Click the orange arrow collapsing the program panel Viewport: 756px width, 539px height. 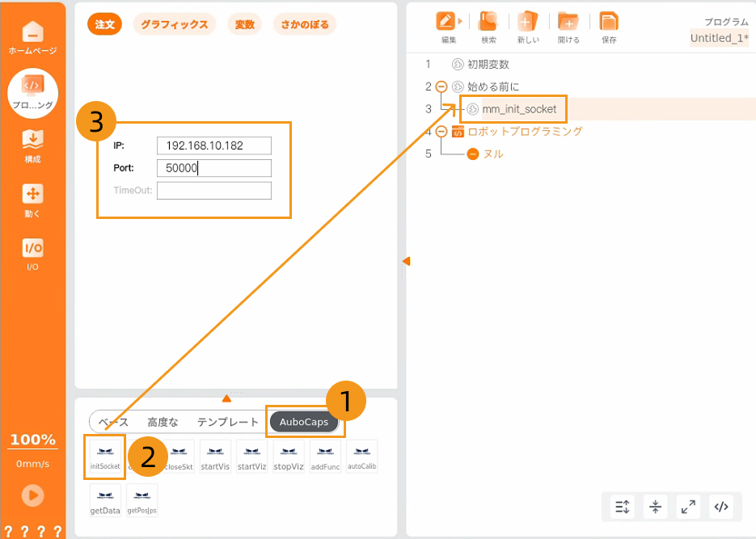(407, 261)
